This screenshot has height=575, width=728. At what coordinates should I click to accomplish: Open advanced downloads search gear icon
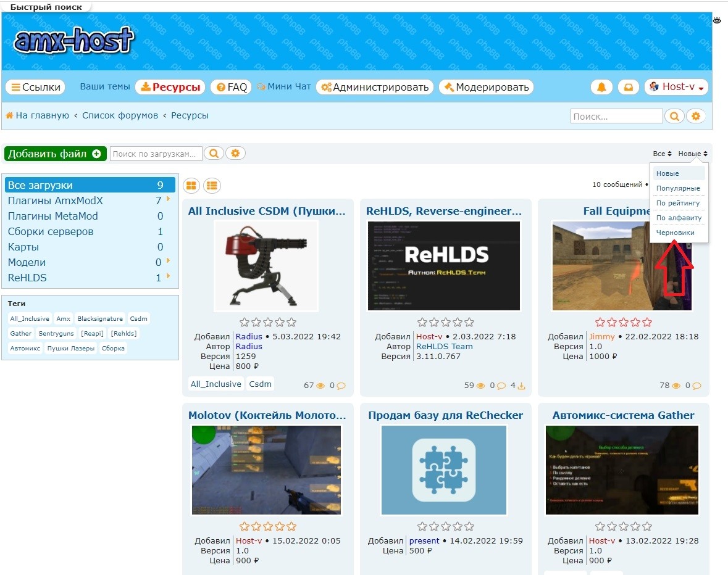point(235,154)
